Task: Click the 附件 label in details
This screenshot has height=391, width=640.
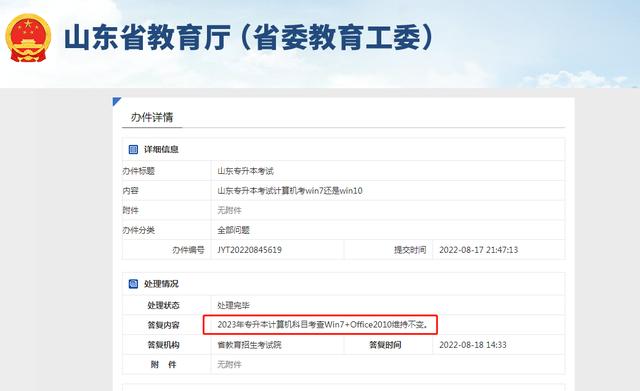Action: coord(131,210)
